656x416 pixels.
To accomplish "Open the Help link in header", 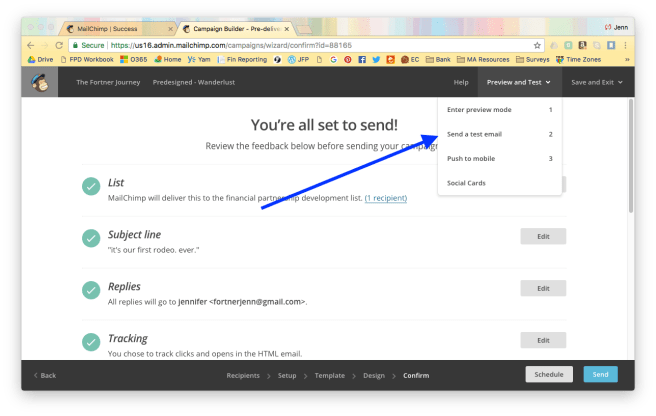I will (x=461, y=82).
